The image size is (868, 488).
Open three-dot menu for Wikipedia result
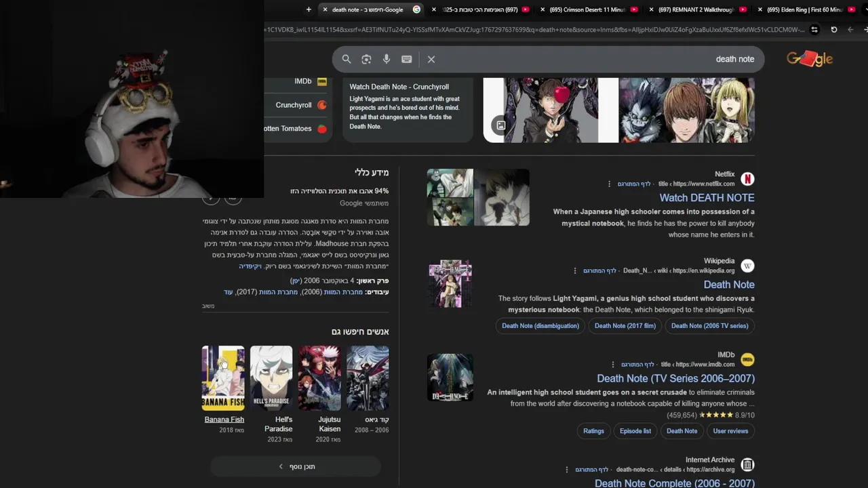coord(575,270)
